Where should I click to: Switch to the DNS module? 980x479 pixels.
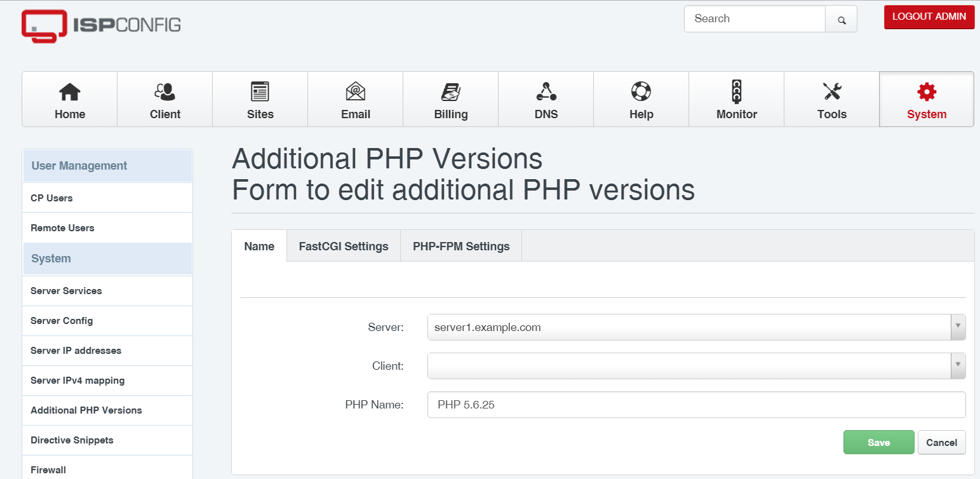pos(546,100)
